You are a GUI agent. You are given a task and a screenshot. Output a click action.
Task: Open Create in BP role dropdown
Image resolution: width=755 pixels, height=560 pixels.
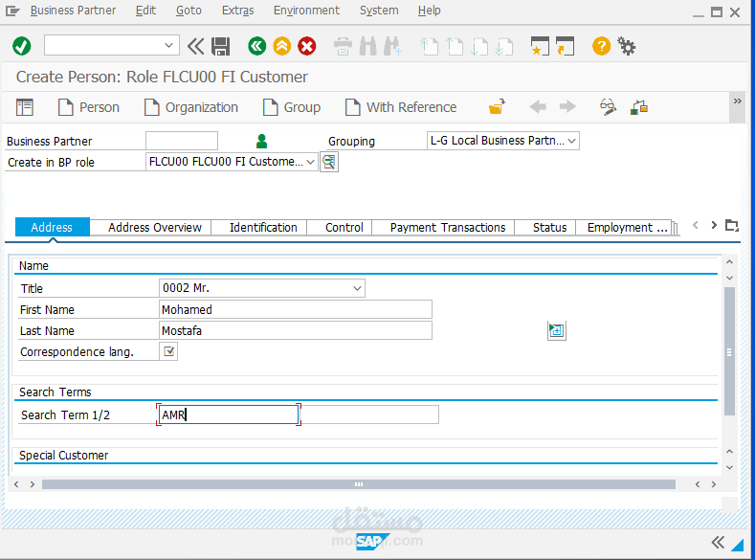[311, 162]
